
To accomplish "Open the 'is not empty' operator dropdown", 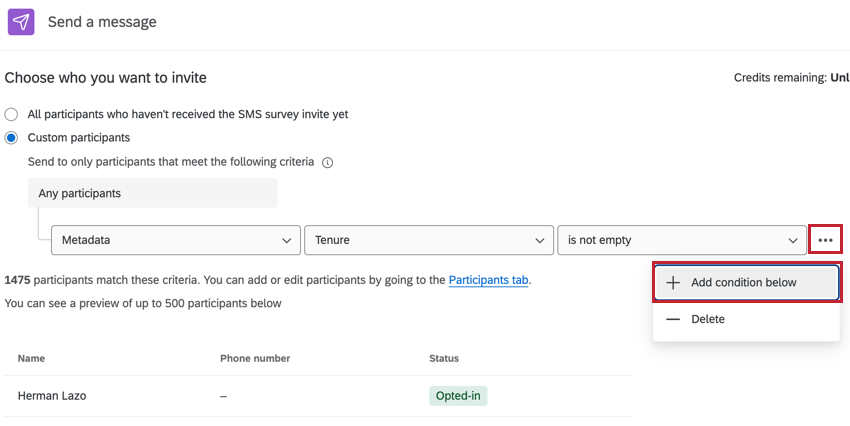I will [x=681, y=240].
